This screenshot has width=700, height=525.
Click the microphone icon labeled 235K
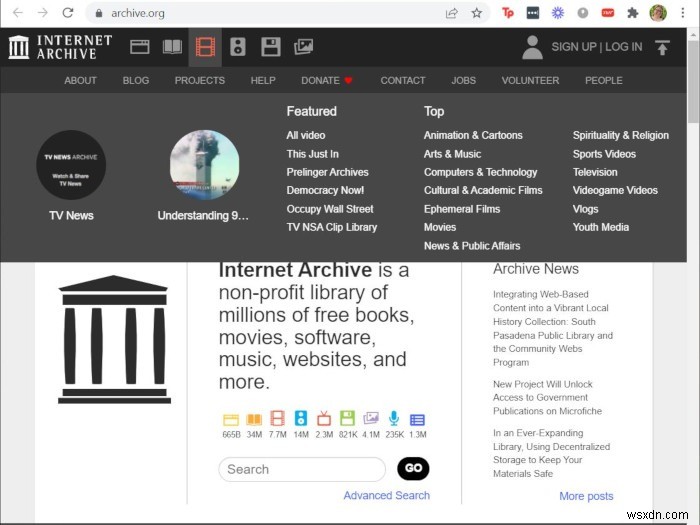394,418
